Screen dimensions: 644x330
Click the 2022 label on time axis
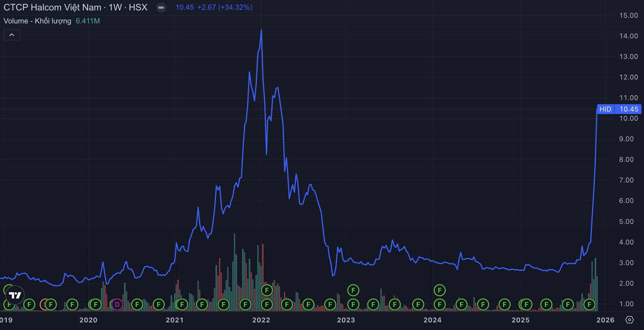(x=261, y=320)
